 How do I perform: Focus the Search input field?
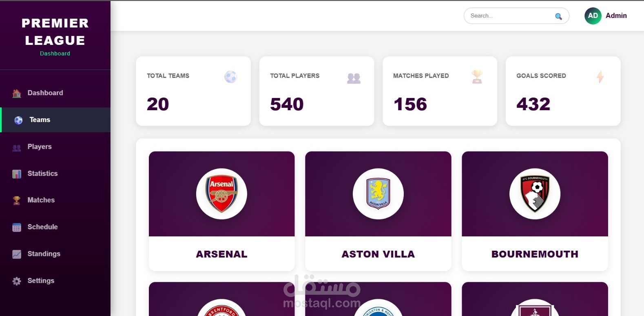[x=510, y=16]
